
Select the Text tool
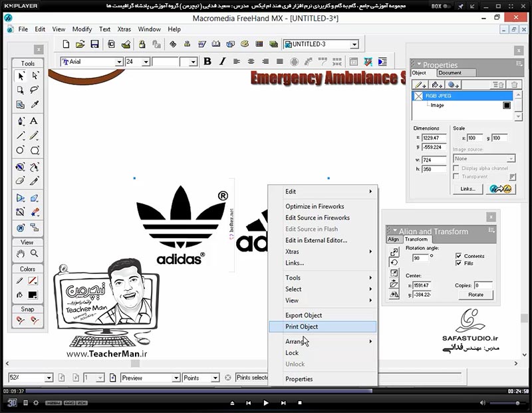point(34,121)
